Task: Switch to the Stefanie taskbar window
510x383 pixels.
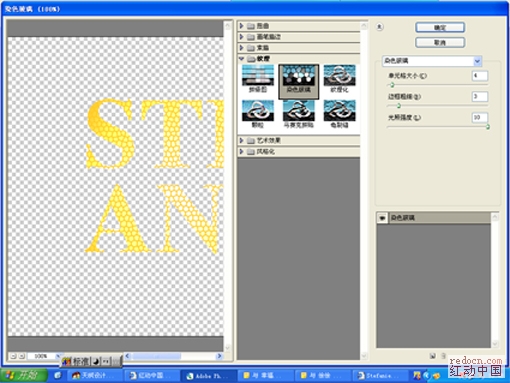Action: point(381,376)
